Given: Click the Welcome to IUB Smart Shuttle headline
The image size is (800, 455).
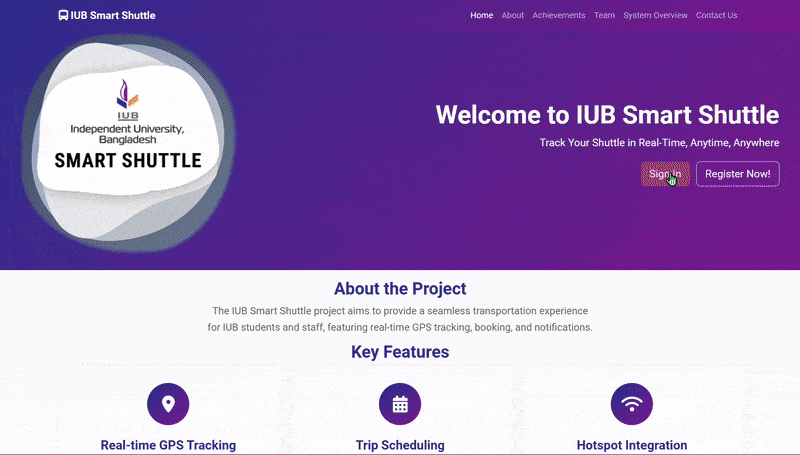Looking at the screenshot, I should pos(607,115).
